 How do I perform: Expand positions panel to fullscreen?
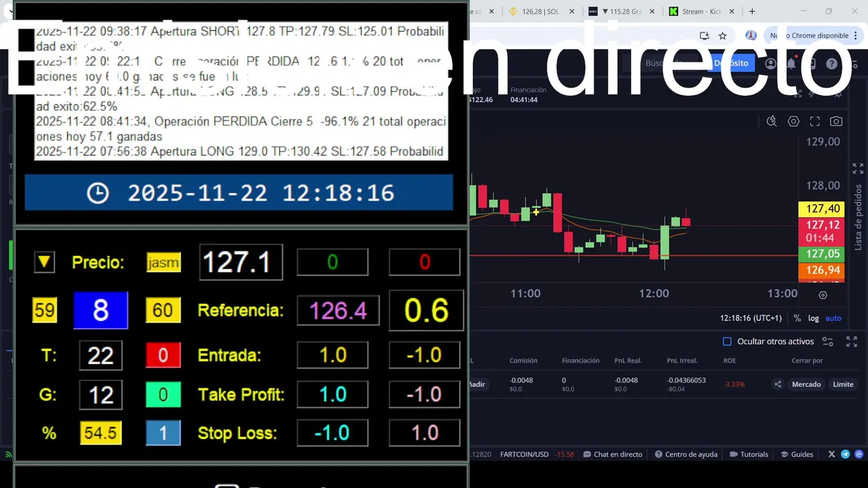tap(851, 342)
